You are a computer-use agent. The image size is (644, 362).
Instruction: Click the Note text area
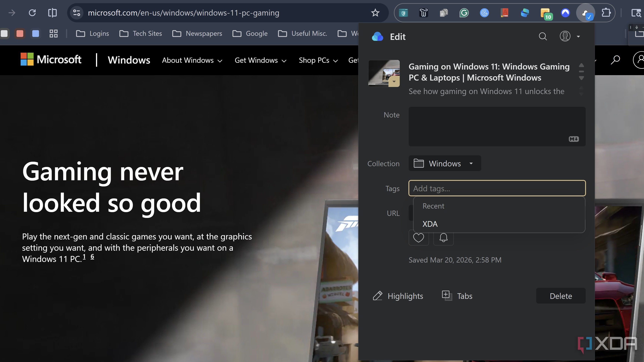pos(497,126)
